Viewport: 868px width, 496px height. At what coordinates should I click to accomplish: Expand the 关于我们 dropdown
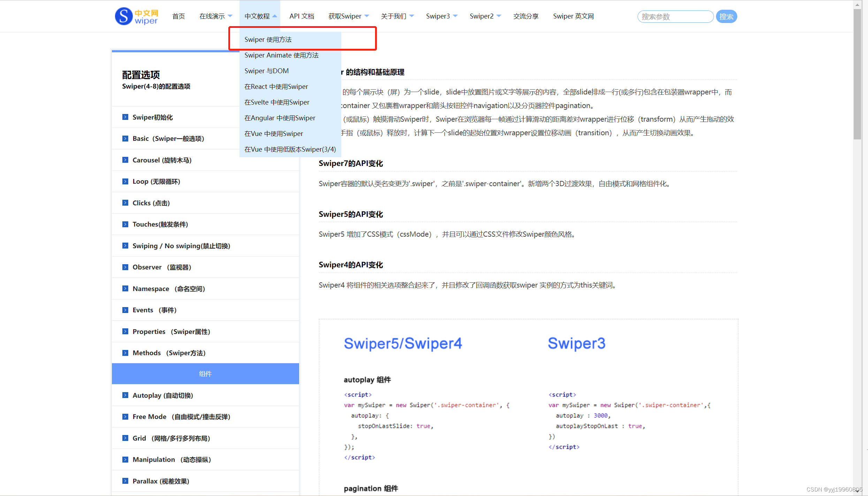point(397,16)
